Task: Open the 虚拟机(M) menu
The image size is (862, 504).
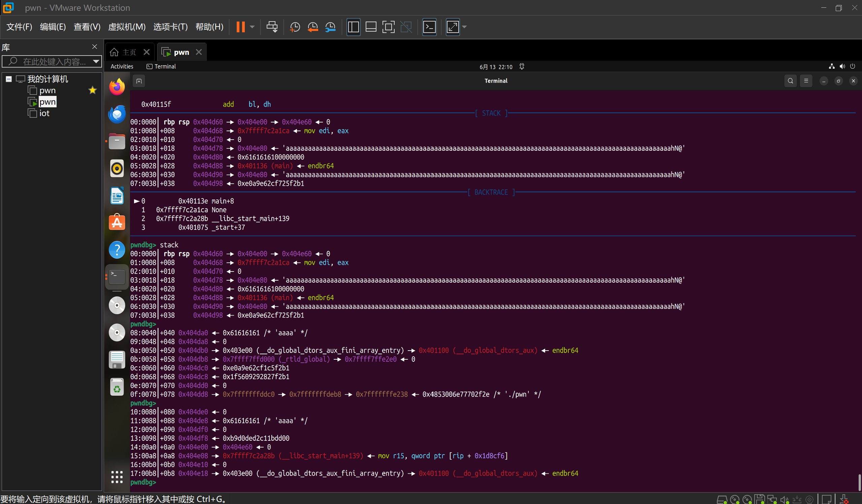Action: click(127, 27)
